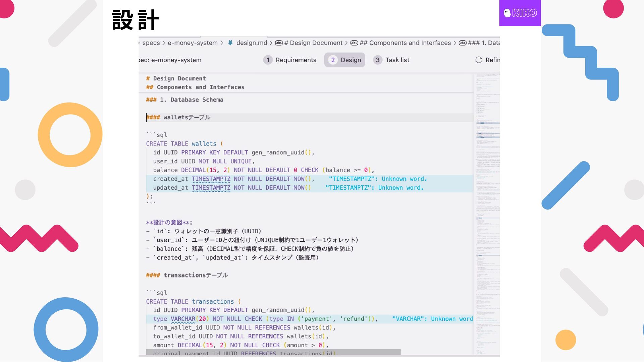Click the symbol icon before ### 1. Data
Viewport: 644px width, 362px height.
[463, 43]
